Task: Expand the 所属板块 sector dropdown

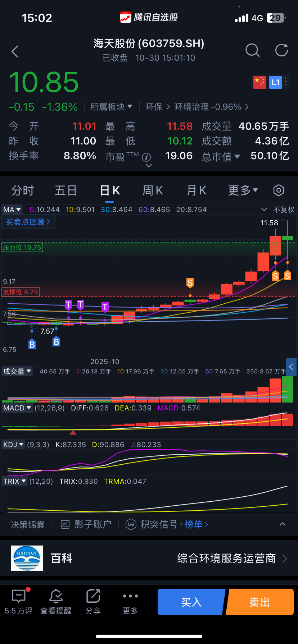Action: [x=111, y=107]
